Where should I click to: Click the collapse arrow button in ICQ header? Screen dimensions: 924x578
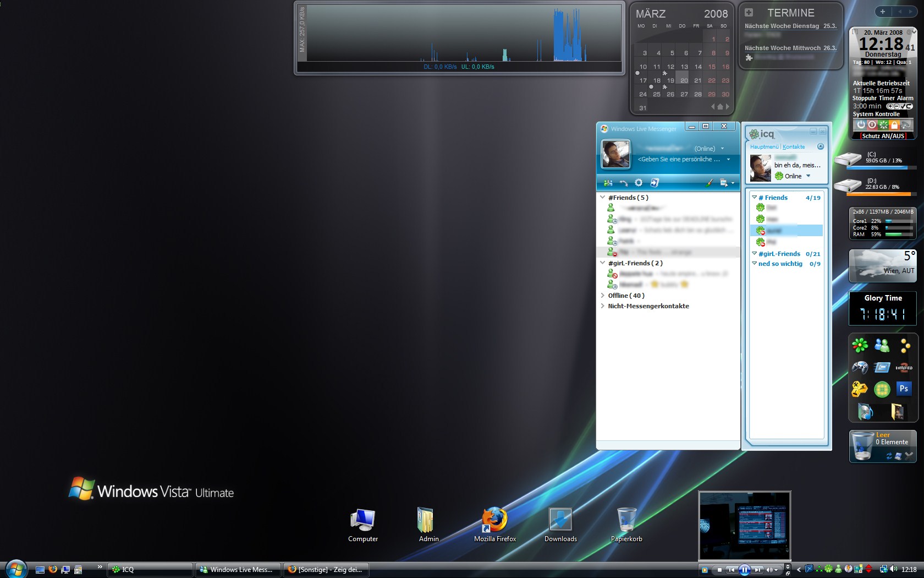pyautogui.click(x=821, y=146)
